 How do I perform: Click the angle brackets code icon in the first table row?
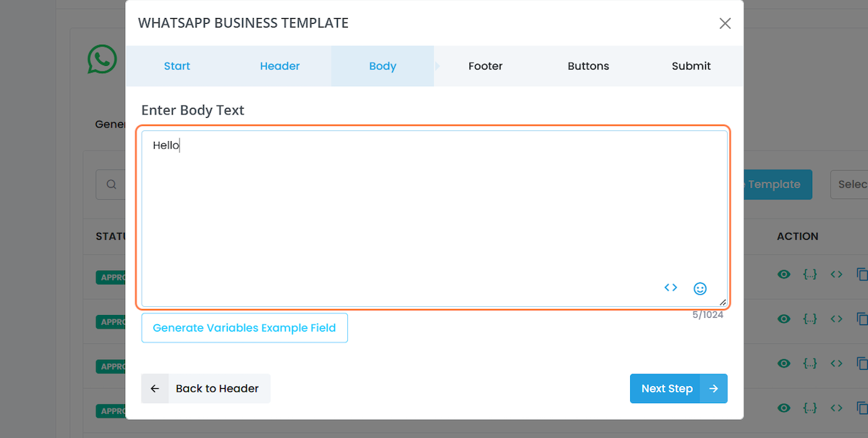[836, 274]
